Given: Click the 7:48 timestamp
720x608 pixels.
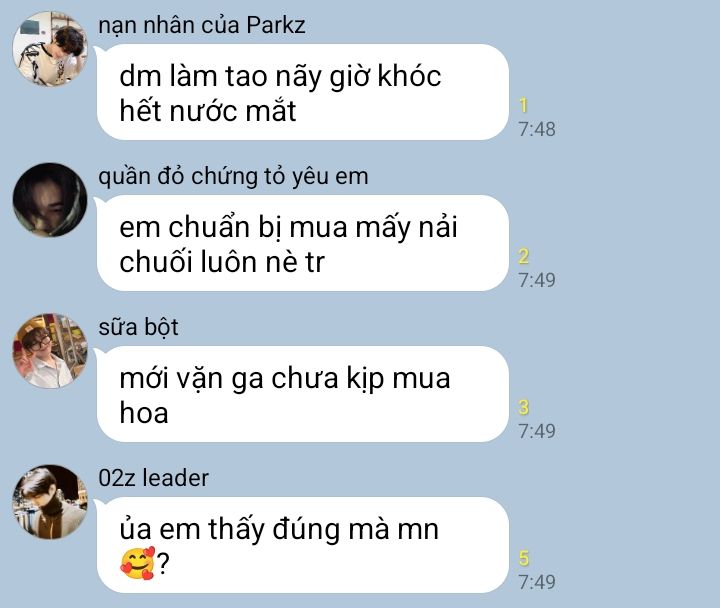Looking at the screenshot, I should pyautogui.click(x=537, y=129).
